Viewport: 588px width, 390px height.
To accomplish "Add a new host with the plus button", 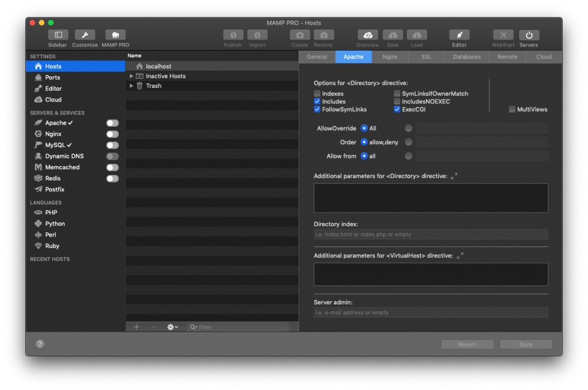I will 136,327.
